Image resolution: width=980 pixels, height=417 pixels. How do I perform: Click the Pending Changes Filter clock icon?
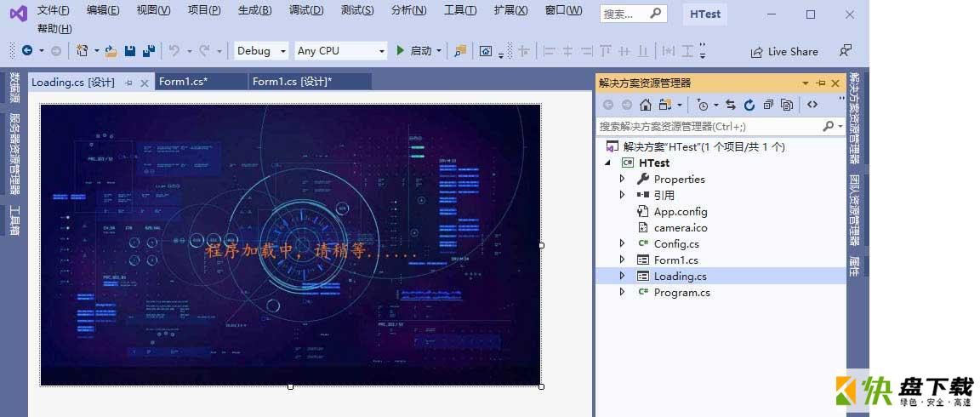pyautogui.click(x=703, y=105)
